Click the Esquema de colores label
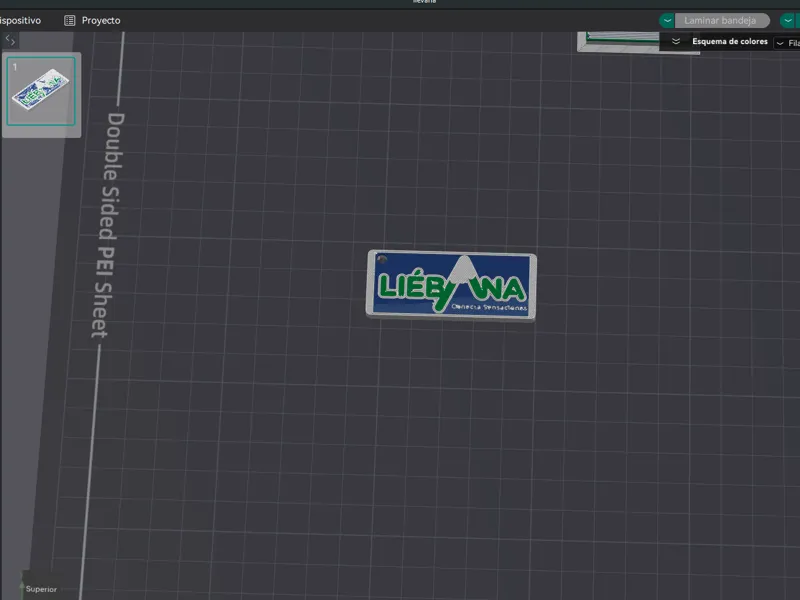 tap(730, 41)
